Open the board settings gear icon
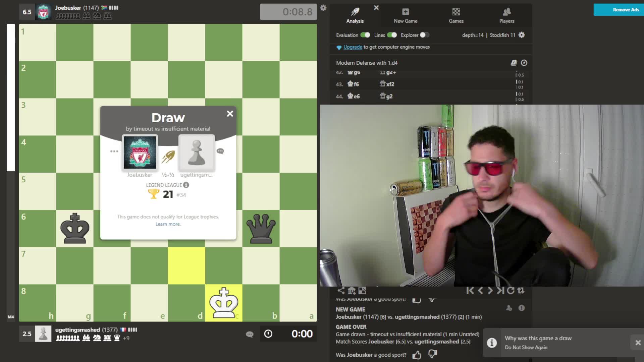 (x=323, y=8)
